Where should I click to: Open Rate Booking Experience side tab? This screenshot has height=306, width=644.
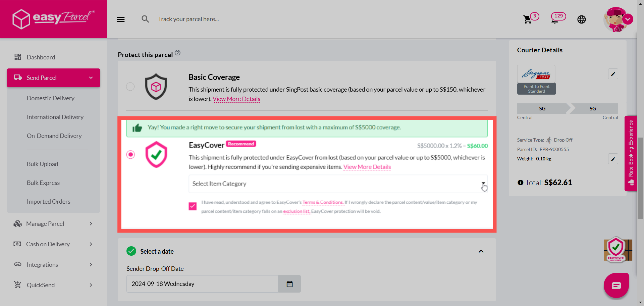click(x=631, y=153)
